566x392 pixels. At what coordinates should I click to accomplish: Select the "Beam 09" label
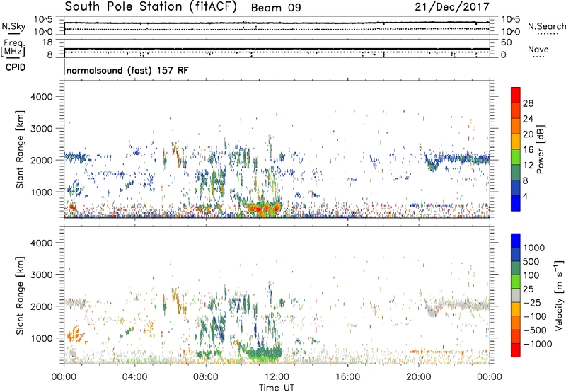276,8
